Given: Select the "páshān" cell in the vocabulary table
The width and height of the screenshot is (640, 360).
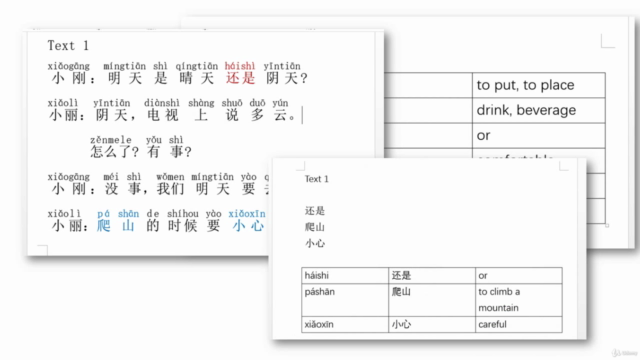Looking at the screenshot, I should [345, 300].
